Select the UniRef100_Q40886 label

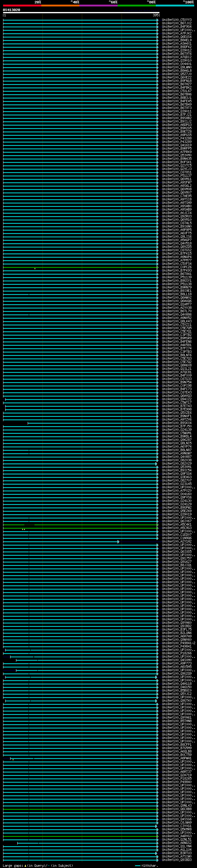pyautogui.click(x=177, y=315)
